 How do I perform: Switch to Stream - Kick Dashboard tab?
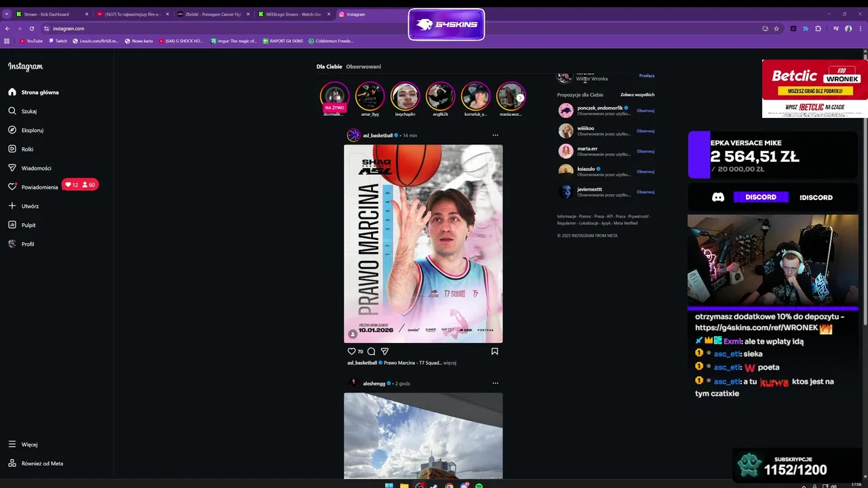pyautogui.click(x=52, y=14)
